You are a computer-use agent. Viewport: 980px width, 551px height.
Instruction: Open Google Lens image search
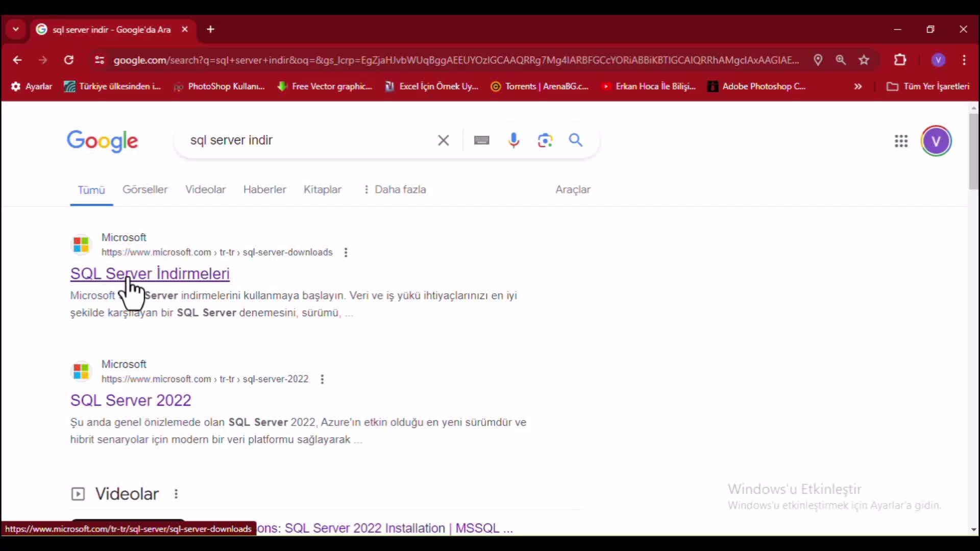pyautogui.click(x=545, y=140)
